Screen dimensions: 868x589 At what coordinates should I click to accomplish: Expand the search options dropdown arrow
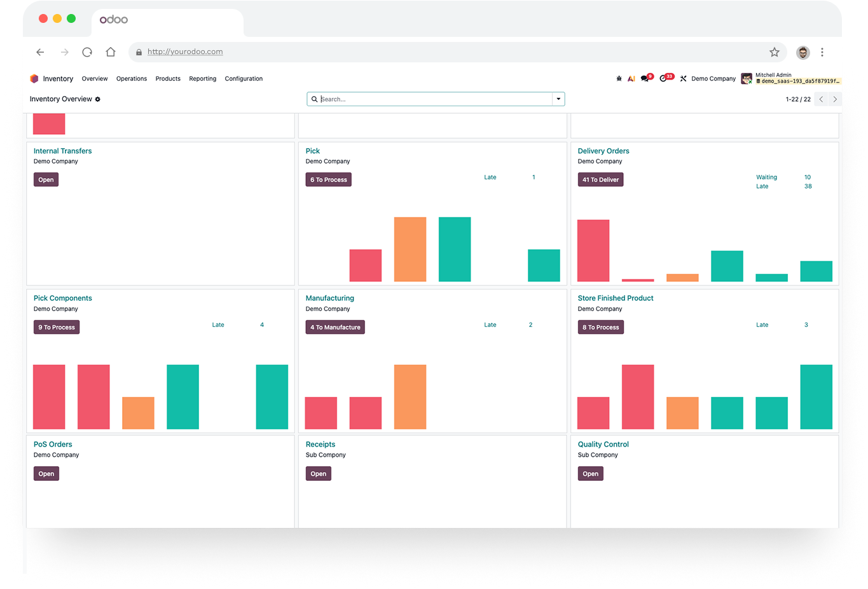coord(558,99)
